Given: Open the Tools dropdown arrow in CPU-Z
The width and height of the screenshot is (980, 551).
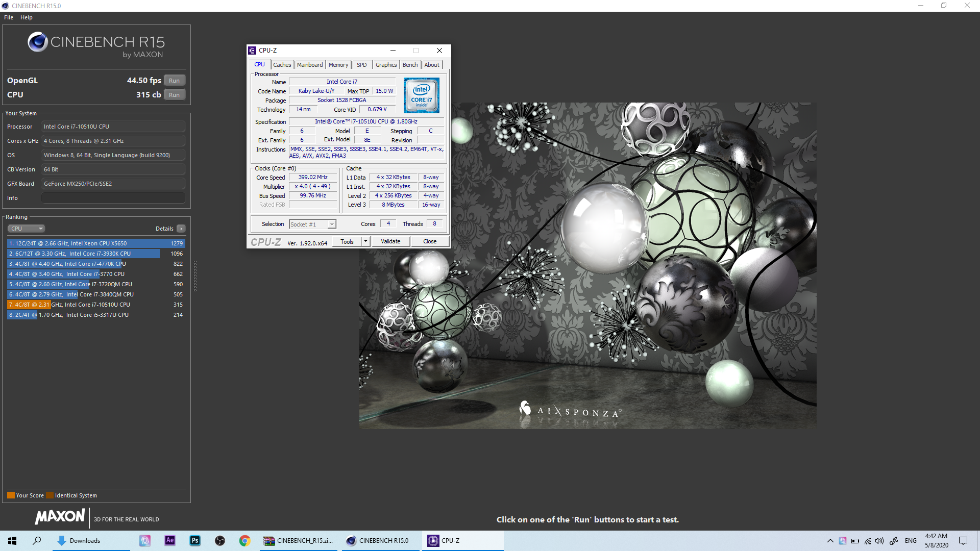Looking at the screenshot, I should (365, 242).
